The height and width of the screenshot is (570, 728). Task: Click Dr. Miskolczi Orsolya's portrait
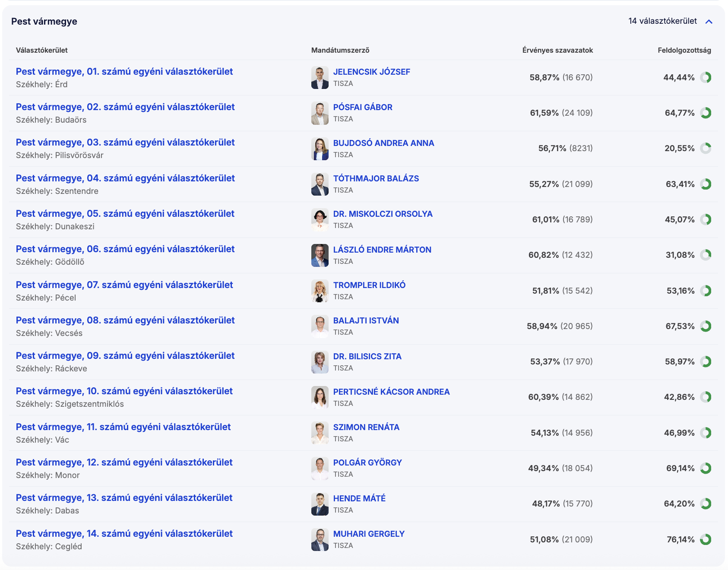click(x=320, y=220)
